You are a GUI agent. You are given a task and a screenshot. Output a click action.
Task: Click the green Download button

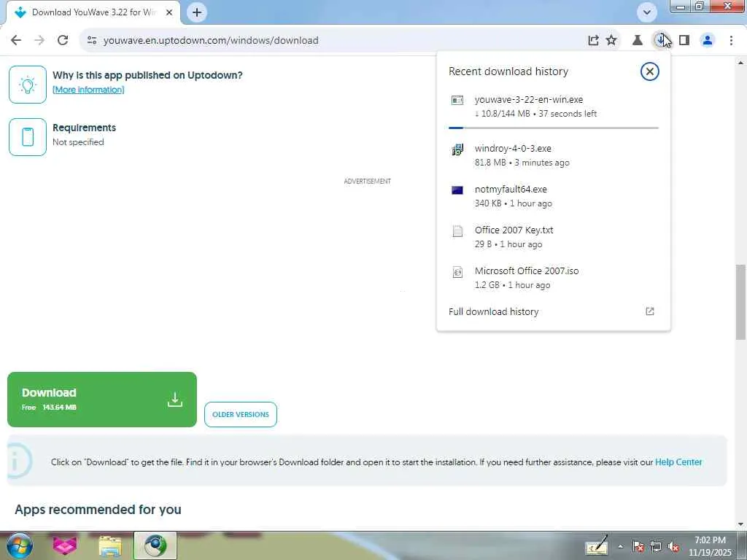point(102,400)
